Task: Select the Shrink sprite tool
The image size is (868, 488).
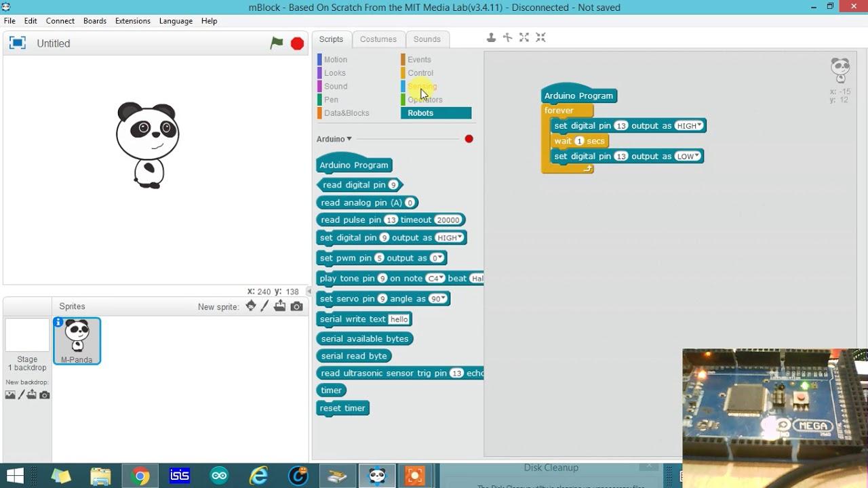Action: pos(540,38)
